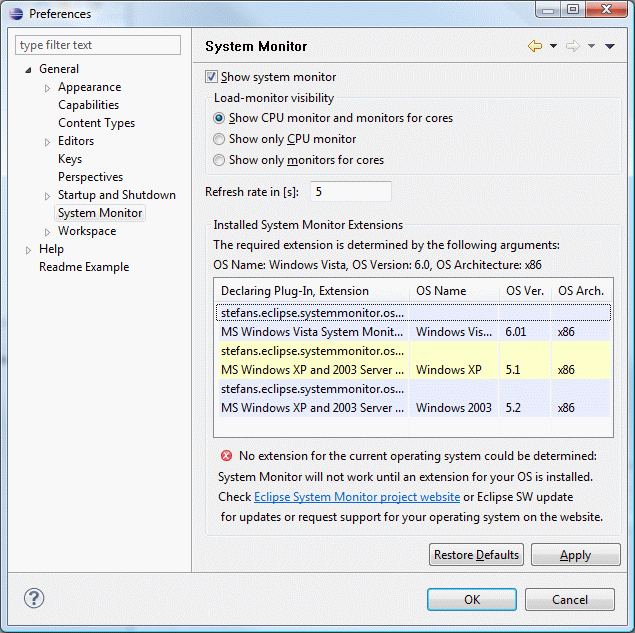Viewport: 635px width, 633px height.
Task: Open the preferences help question-mark icon
Action: pyautogui.click(x=34, y=598)
